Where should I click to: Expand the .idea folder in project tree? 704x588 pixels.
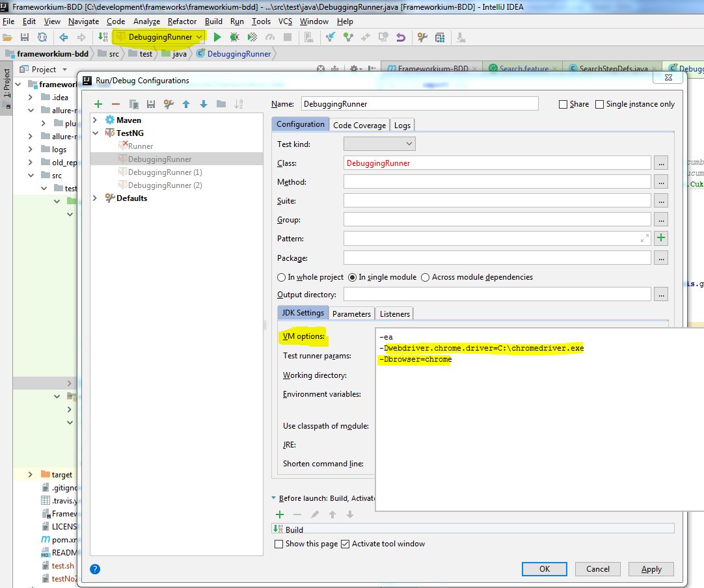(x=30, y=98)
